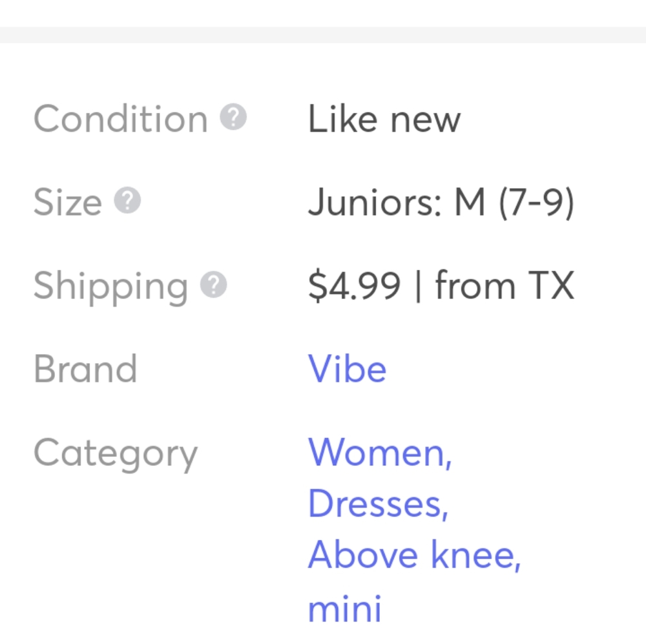Click the Shipping field label
The height and width of the screenshot is (644, 646).
coord(111,287)
